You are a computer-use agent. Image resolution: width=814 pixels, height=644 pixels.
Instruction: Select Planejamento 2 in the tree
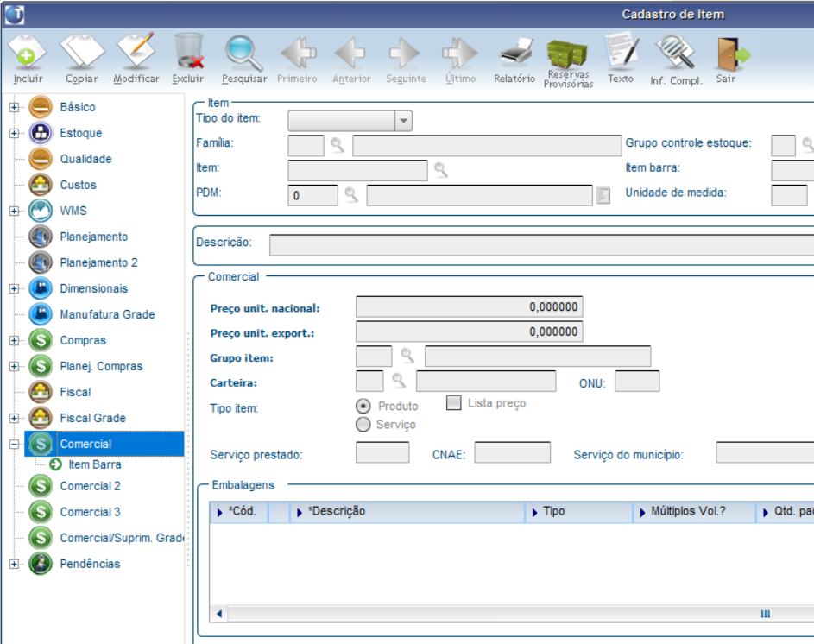pyautogui.click(x=98, y=262)
